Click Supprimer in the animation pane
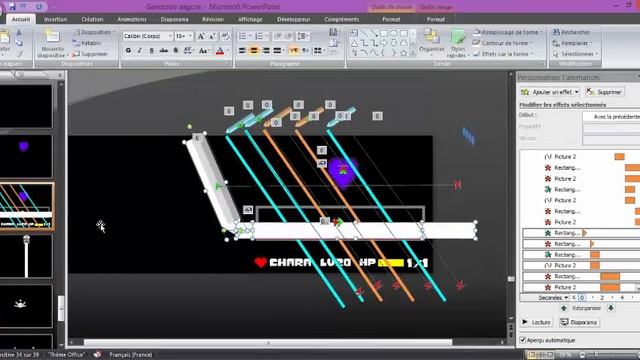Image resolution: width=640 pixels, height=360 pixels. tap(604, 92)
